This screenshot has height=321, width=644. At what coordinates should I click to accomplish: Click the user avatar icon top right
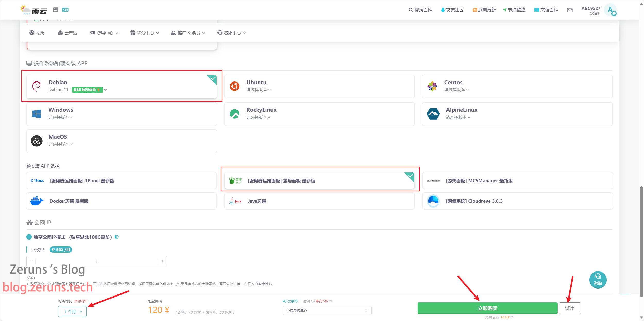[x=610, y=10]
